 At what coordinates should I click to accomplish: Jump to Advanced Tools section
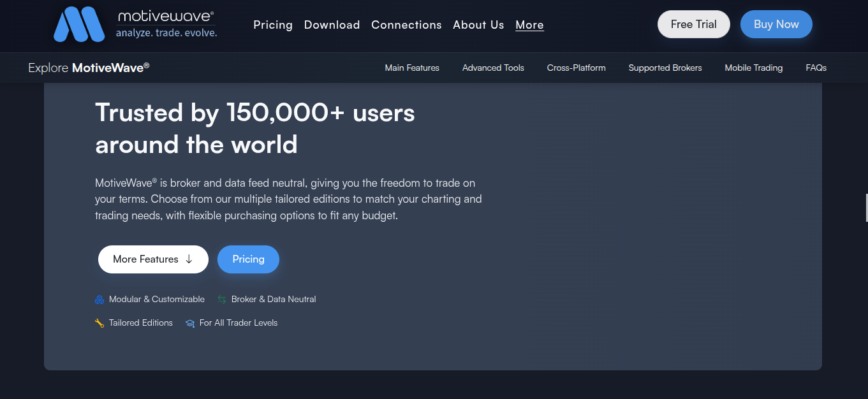pyautogui.click(x=493, y=68)
